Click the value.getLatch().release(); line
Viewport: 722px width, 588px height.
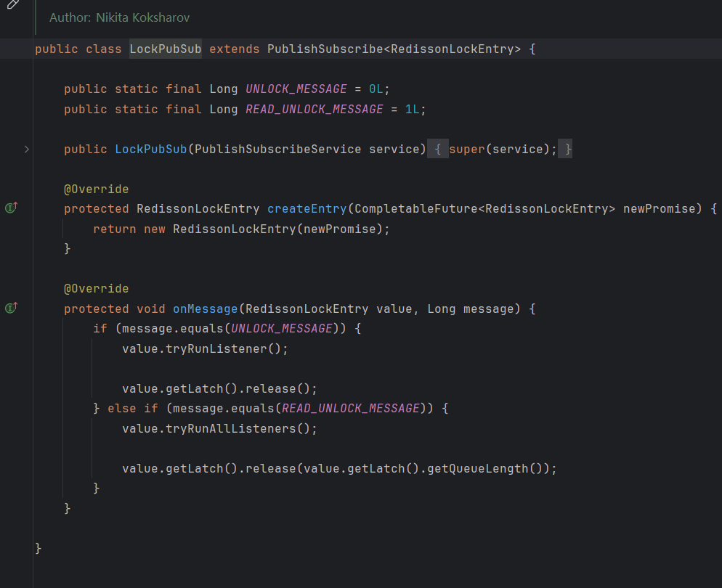click(219, 389)
